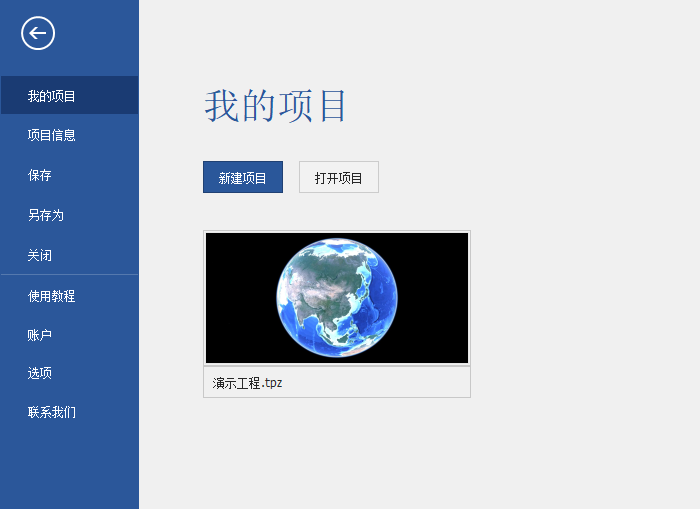Click the back arrow icon

click(x=38, y=34)
